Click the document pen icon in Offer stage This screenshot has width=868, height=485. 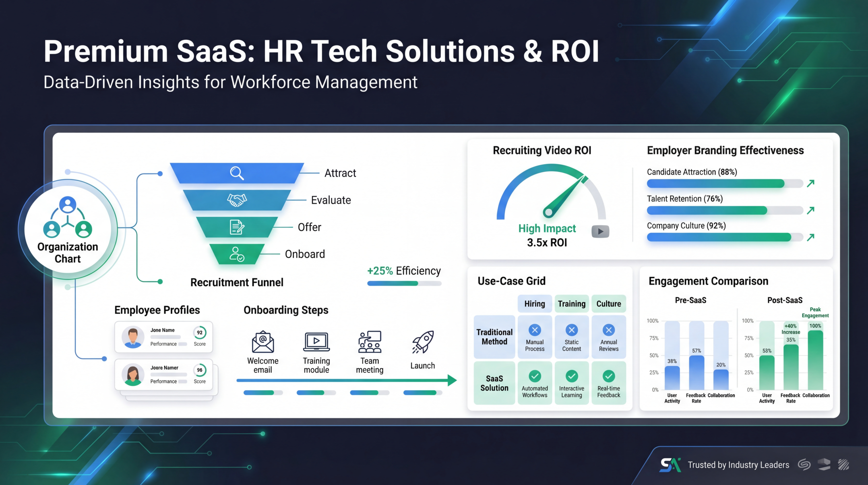[237, 227]
